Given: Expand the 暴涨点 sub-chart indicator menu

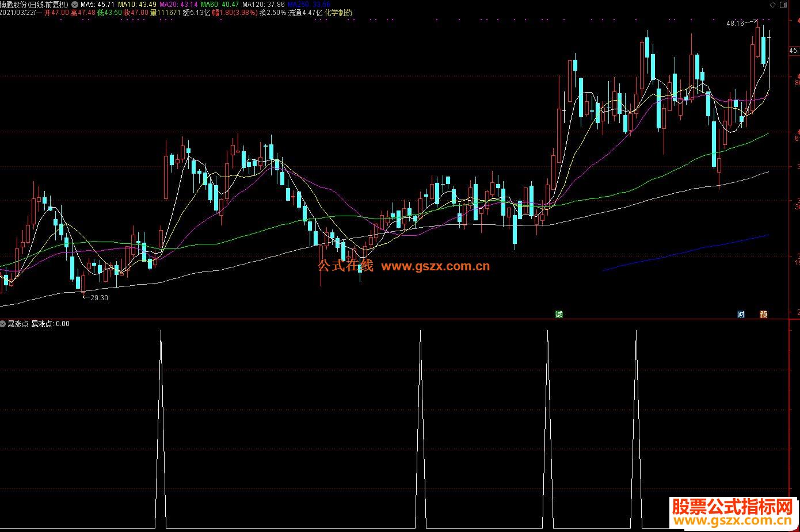Looking at the screenshot, I should point(3,324).
